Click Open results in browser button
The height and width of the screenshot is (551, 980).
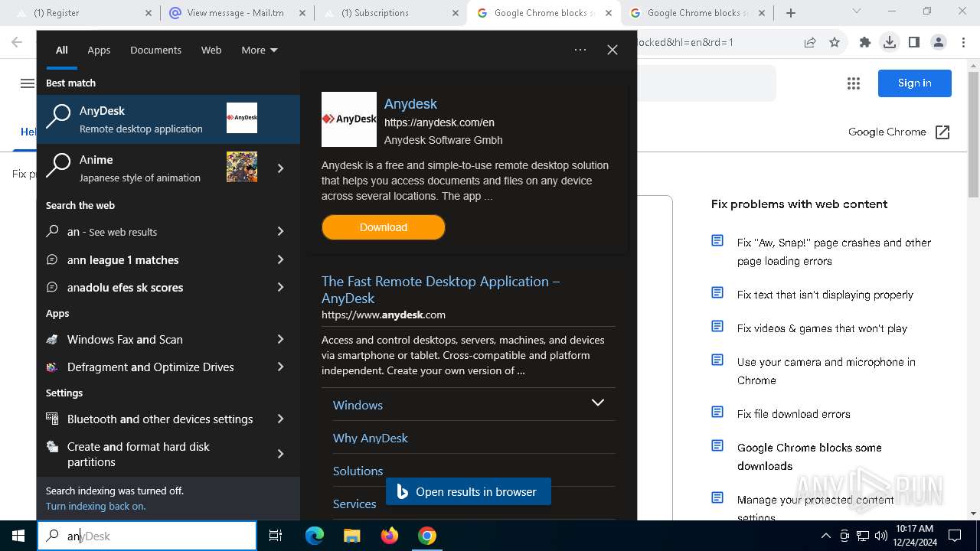pos(469,492)
